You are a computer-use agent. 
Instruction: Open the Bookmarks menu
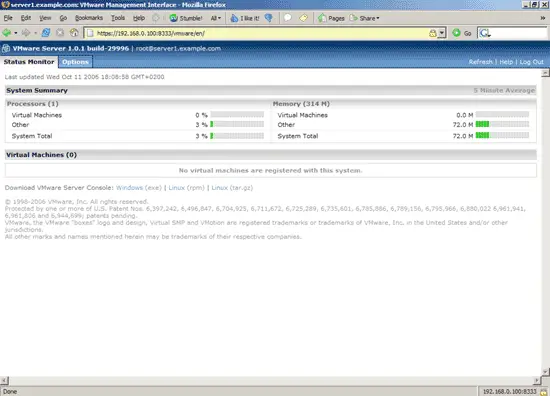(x=89, y=18)
